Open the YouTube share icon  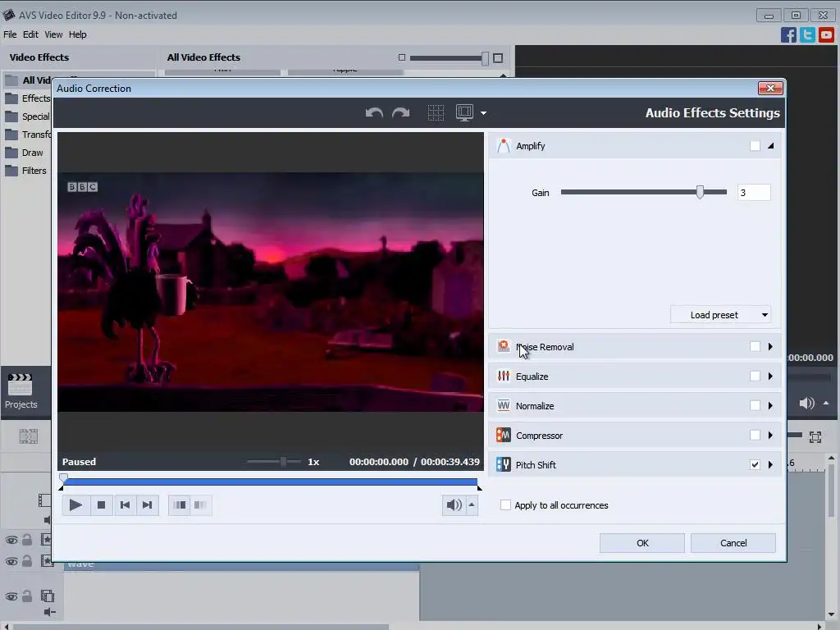tap(826, 34)
